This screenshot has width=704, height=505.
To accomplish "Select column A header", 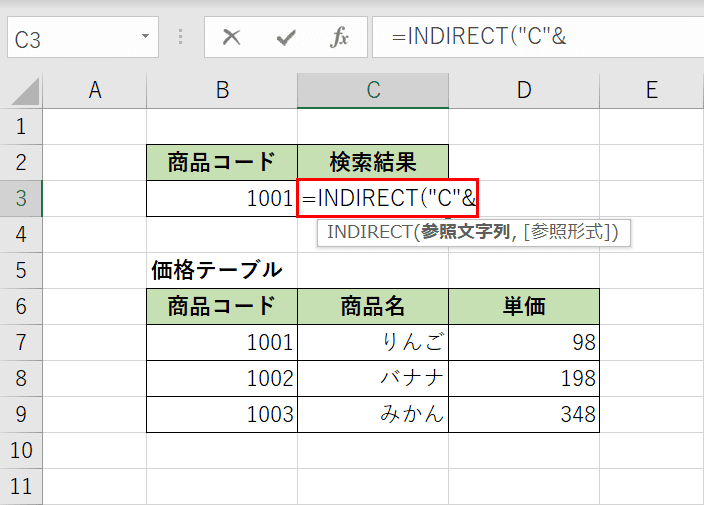I will [x=95, y=90].
